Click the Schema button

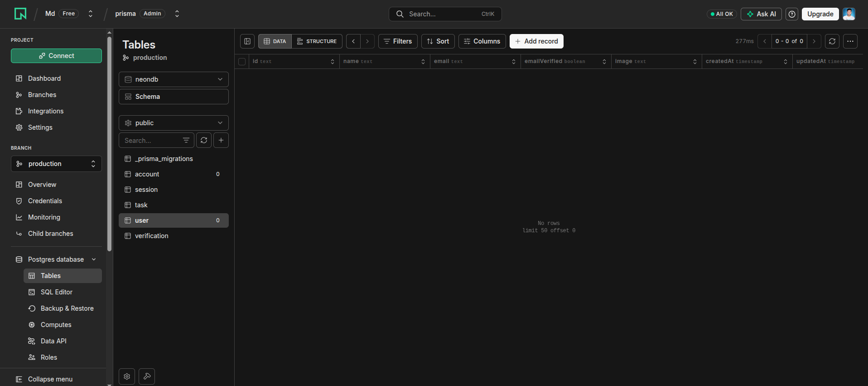(x=174, y=97)
